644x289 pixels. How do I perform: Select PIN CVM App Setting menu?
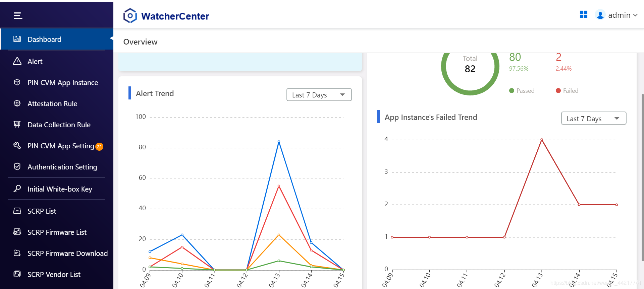tap(57, 146)
